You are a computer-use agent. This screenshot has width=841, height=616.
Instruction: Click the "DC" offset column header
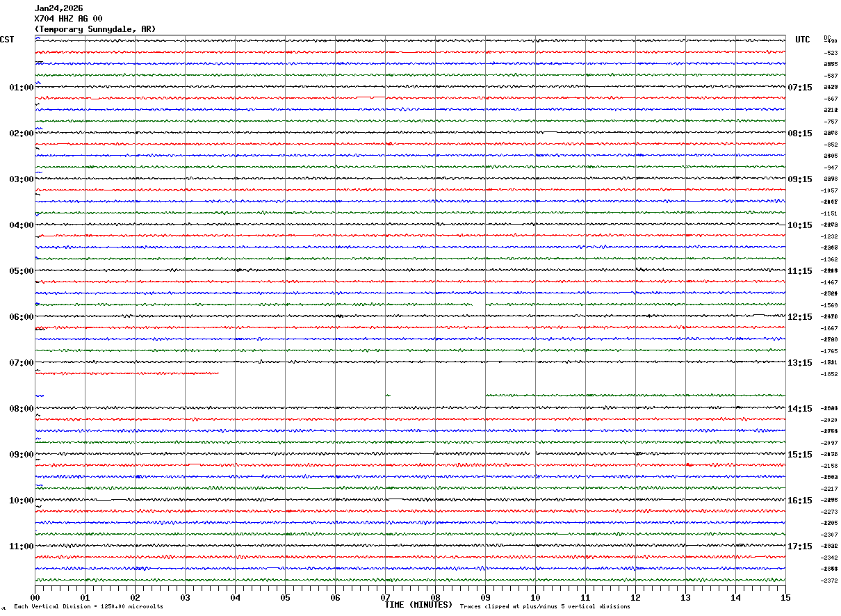(827, 38)
